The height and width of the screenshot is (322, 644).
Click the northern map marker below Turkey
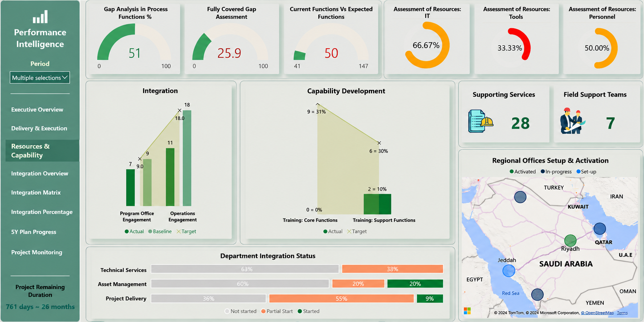coord(520,197)
